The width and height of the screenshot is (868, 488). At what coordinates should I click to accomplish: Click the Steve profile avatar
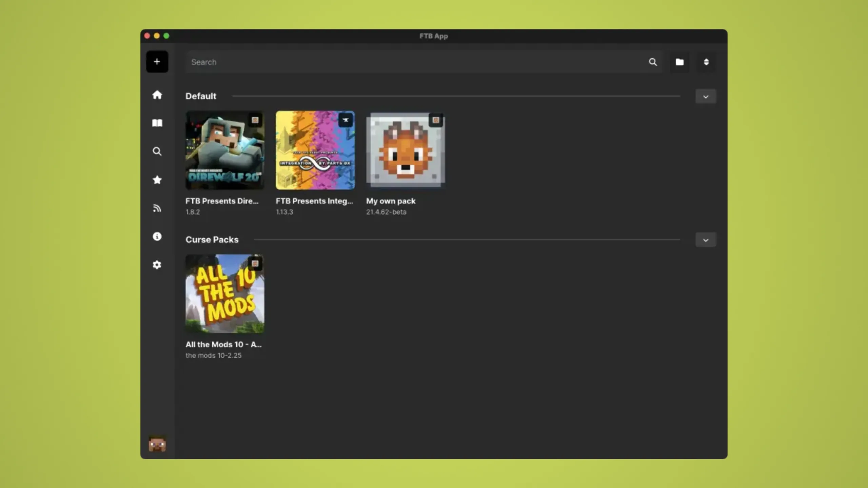(x=157, y=444)
